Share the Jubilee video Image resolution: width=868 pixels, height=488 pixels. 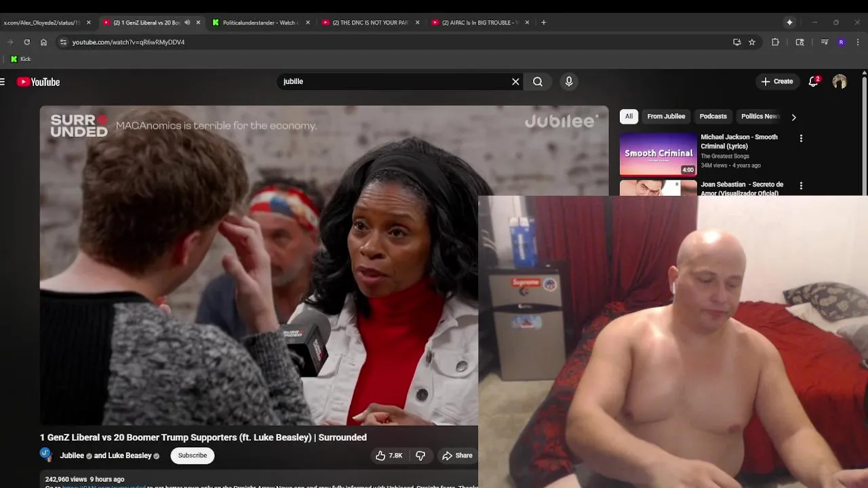click(x=457, y=455)
